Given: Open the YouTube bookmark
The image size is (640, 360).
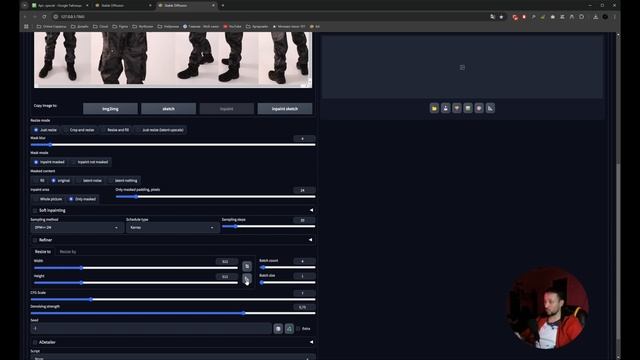Looking at the screenshot, I should pyautogui.click(x=232, y=27).
